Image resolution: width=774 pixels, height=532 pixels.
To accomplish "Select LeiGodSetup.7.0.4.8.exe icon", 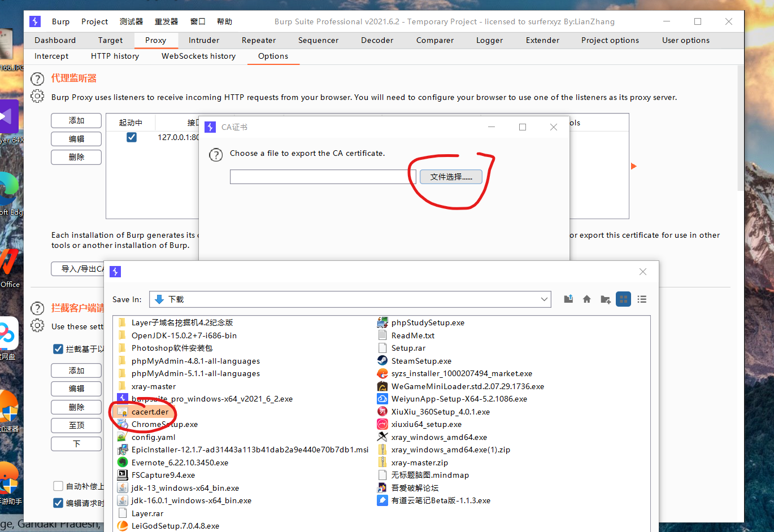I will [123, 526].
